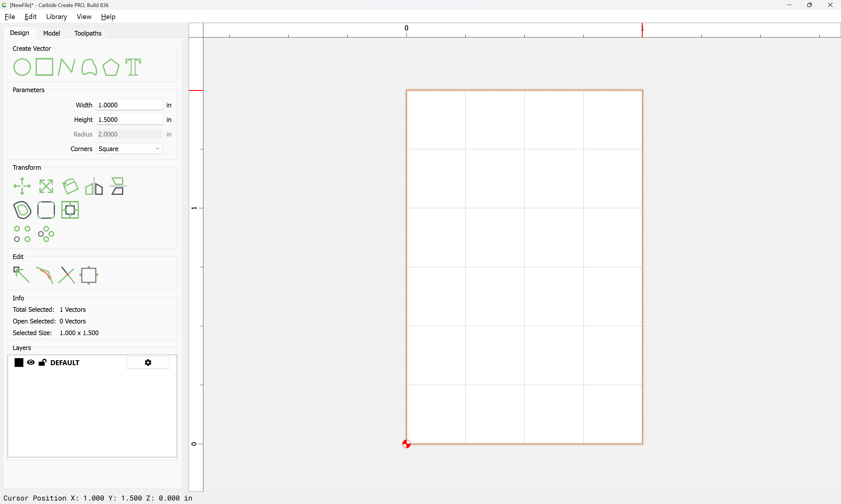The width and height of the screenshot is (841, 504).
Task: Choose the Polyline vector tool
Action: [x=66, y=67]
